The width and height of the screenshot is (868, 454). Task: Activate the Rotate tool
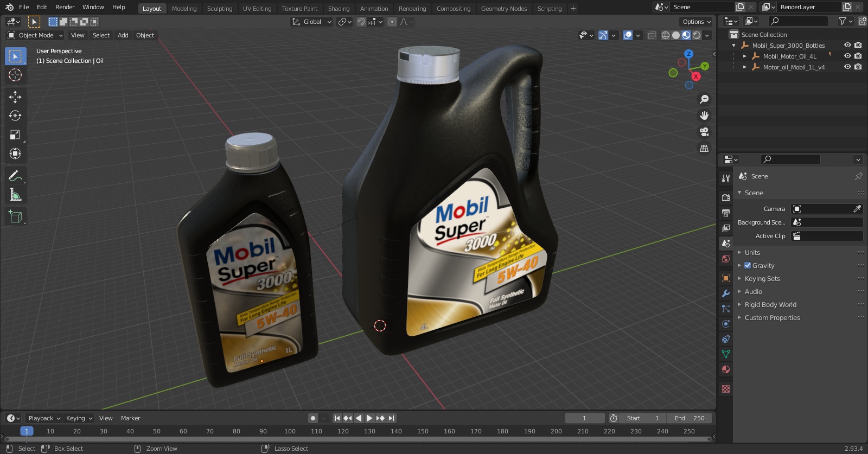coord(15,116)
